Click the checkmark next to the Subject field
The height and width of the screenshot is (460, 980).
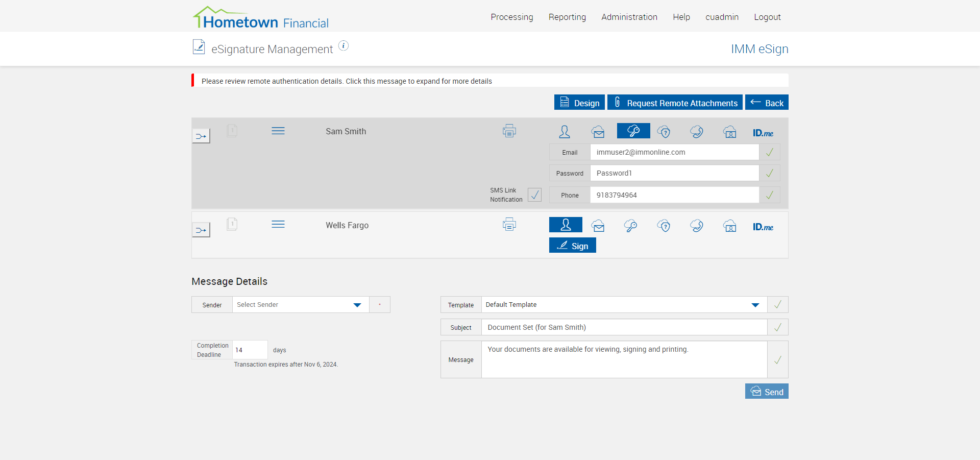778,327
